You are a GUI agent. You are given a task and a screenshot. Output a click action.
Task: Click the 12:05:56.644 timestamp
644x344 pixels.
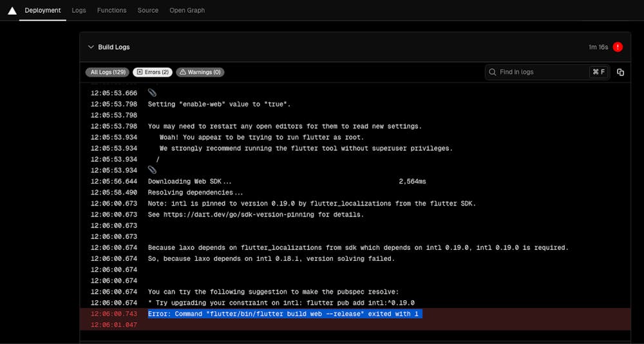click(114, 181)
